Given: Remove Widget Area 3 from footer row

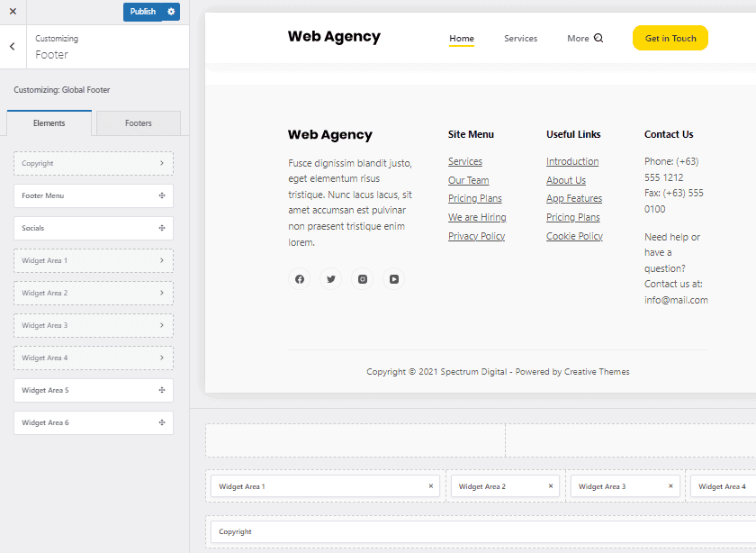Looking at the screenshot, I should click(x=670, y=486).
